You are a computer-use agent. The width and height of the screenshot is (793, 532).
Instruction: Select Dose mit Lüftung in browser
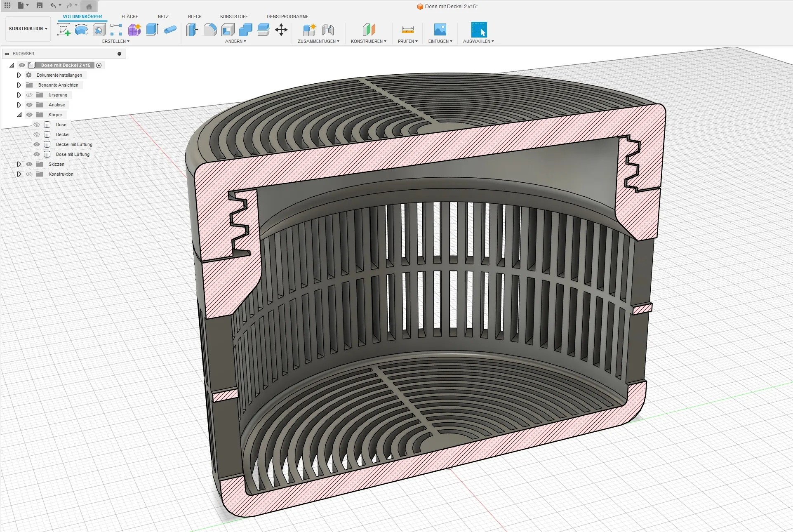tap(73, 154)
